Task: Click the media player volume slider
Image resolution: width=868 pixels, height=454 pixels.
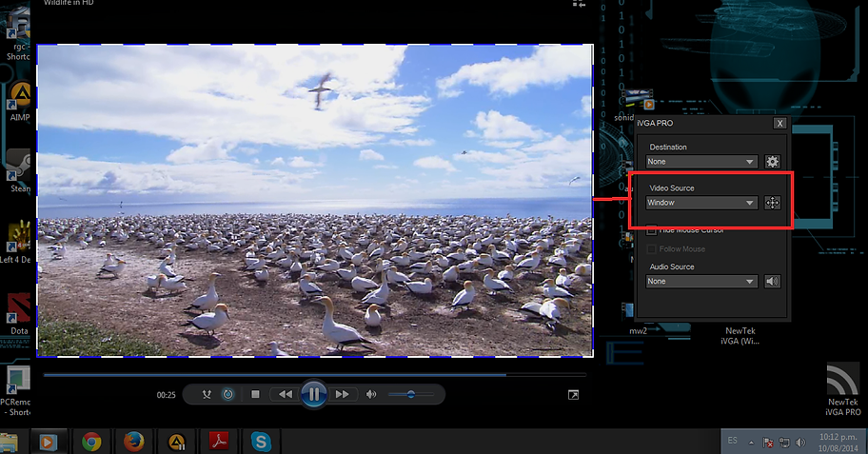Action: (x=411, y=395)
